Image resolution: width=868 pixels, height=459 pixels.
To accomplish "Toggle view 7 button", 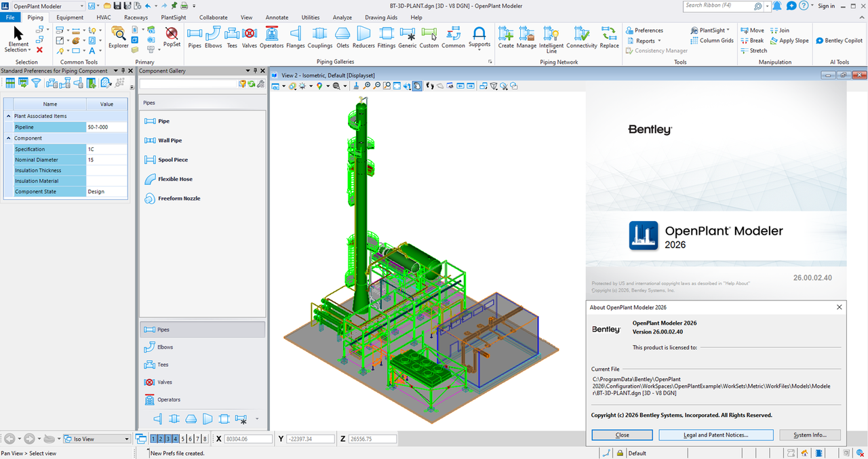I will pyautogui.click(x=197, y=439).
